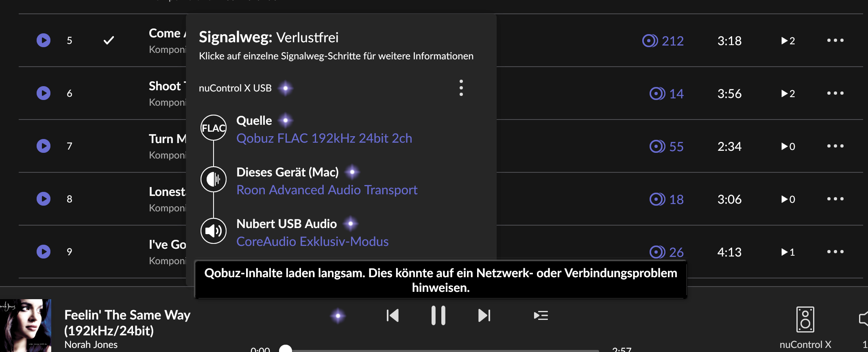The height and width of the screenshot is (352, 868).
Task: Pause the current playback
Action: point(438,315)
